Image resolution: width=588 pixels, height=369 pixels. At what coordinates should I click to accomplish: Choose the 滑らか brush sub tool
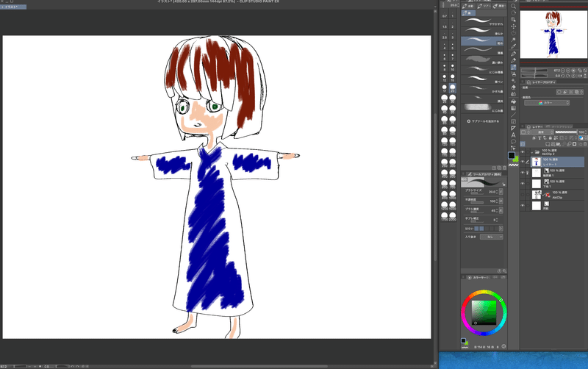[x=482, y=32]
